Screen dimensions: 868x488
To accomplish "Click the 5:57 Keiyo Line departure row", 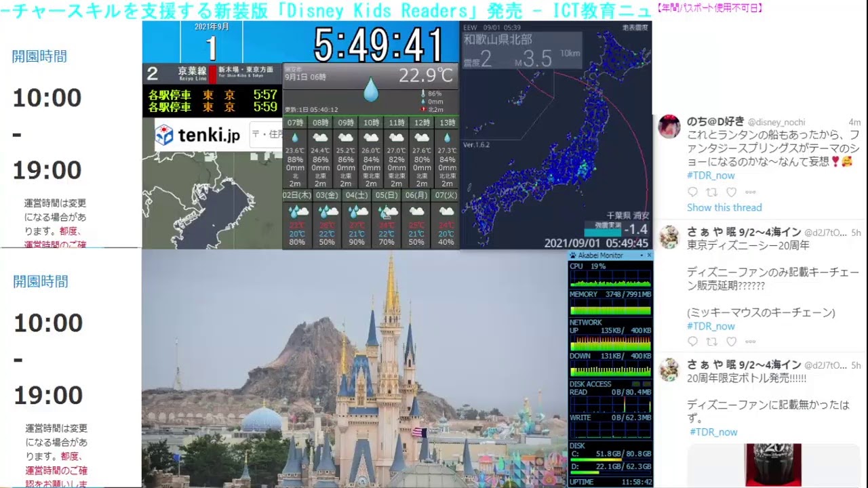I will point(212,95).
